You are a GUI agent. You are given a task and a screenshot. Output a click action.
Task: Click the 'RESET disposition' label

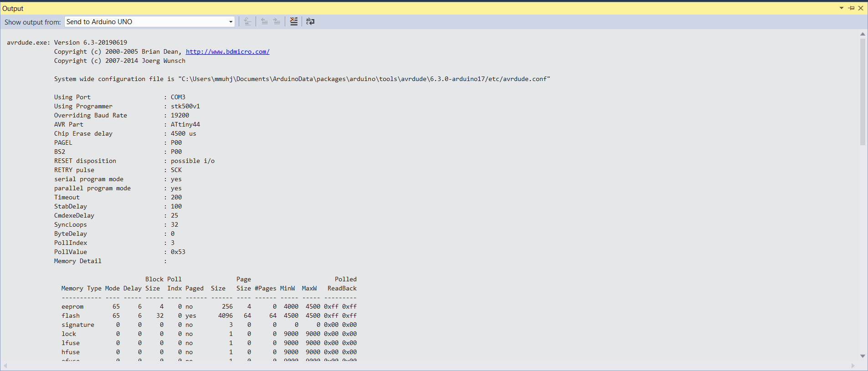click(x=85, y=161)
